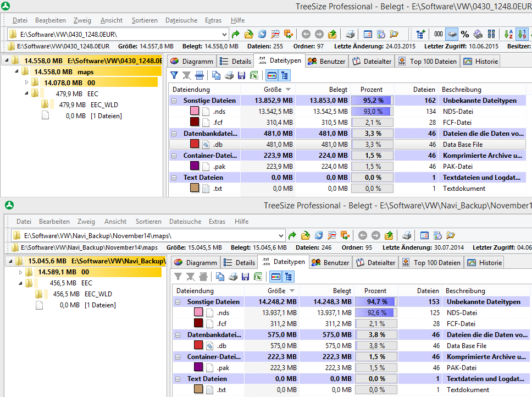This screenshot has height=397, width=532.
Task: Click the save floppy icon in bottom Dateitypen toolbar
Action: pyautogui.click(x=245, y=277)
